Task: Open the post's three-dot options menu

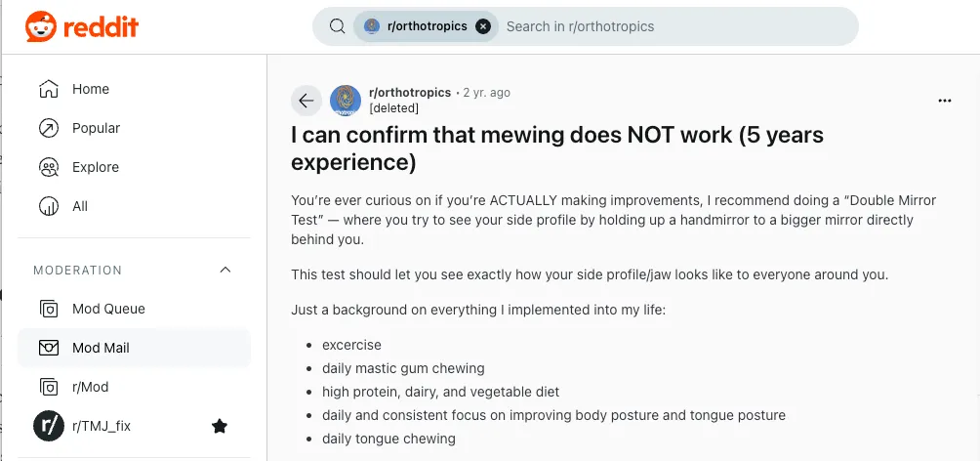Action: [944, 101]
